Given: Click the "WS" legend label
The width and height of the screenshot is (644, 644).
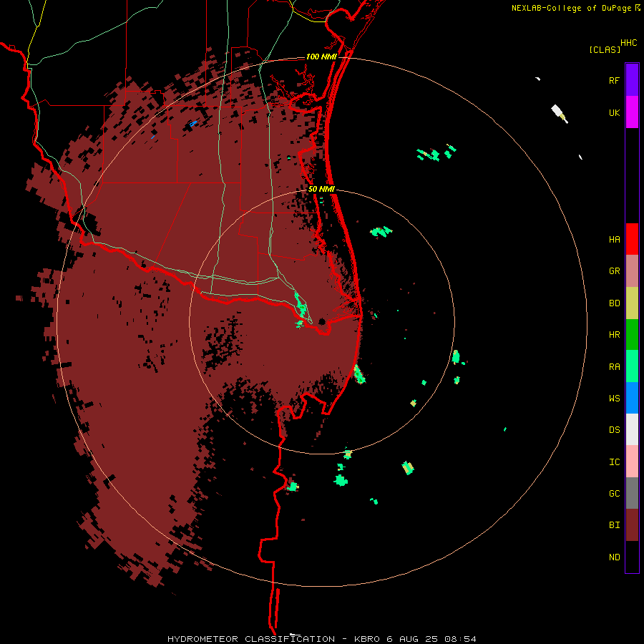Looking at the screenshot, I should tap(614, 398).
